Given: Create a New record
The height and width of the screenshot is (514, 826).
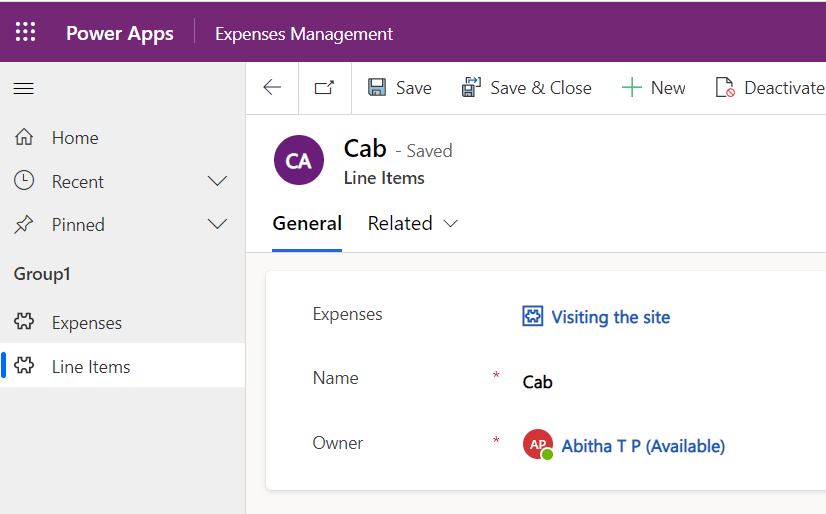Looking at the screenshot, I should click(x=654, y=88).
